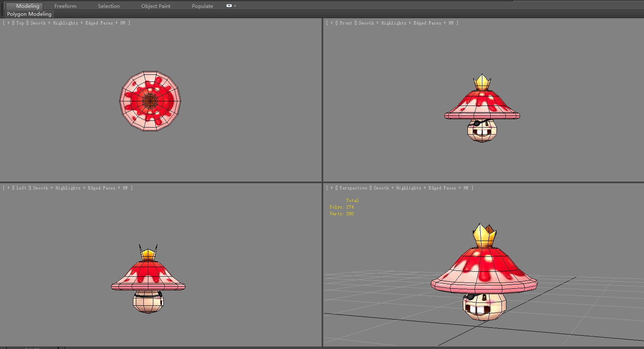
Task: Open the Left viewport [+] general menu
Action: point(8,188)
